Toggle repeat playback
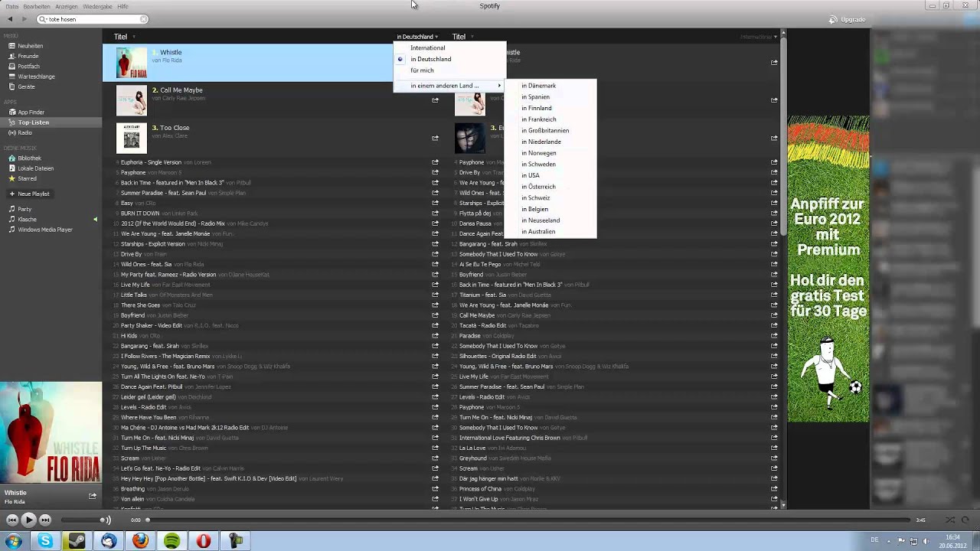This screenshot has width=980, height=551. point(965,520)
